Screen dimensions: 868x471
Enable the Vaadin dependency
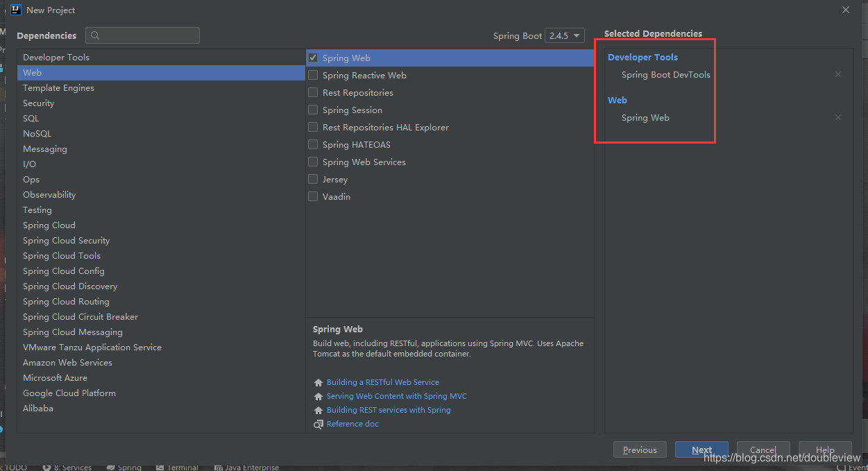pyautogui.click(x=313, y=196)
